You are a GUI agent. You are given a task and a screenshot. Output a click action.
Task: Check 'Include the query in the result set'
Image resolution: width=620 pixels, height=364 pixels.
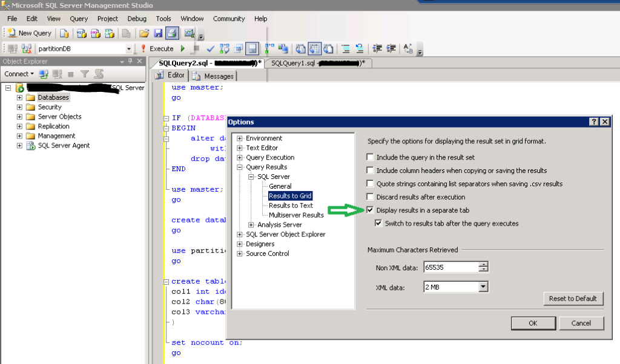370,157
